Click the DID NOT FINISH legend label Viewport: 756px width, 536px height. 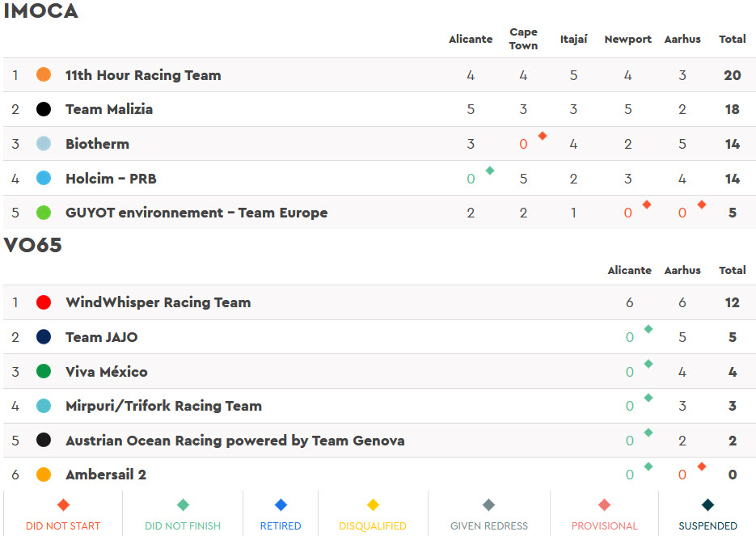coord(183,525)
